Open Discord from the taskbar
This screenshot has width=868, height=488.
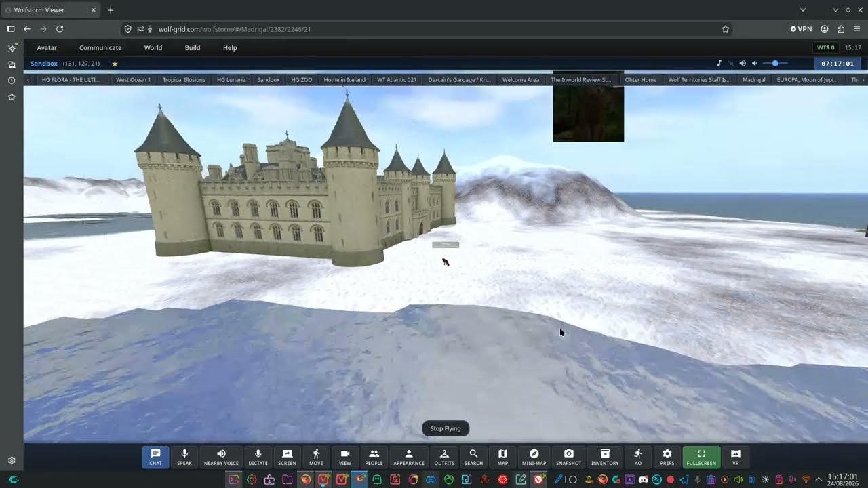coord(643,480)
